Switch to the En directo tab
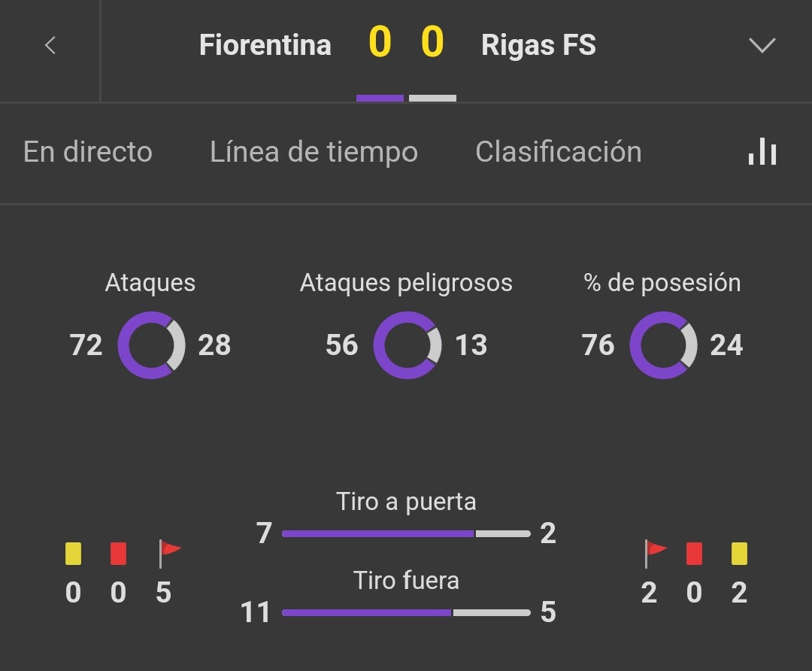The width and height of the screenshot is (812, 671). coord(87,152)
